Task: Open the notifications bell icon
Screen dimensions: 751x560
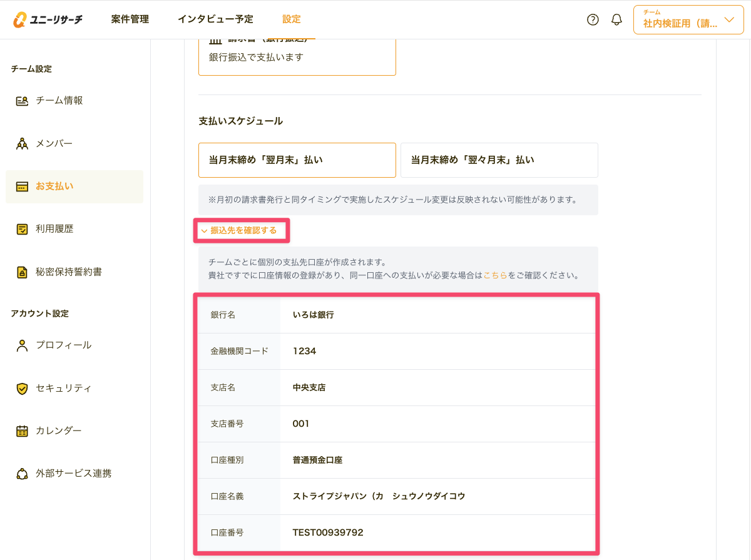Action: (x=616, y=19)
